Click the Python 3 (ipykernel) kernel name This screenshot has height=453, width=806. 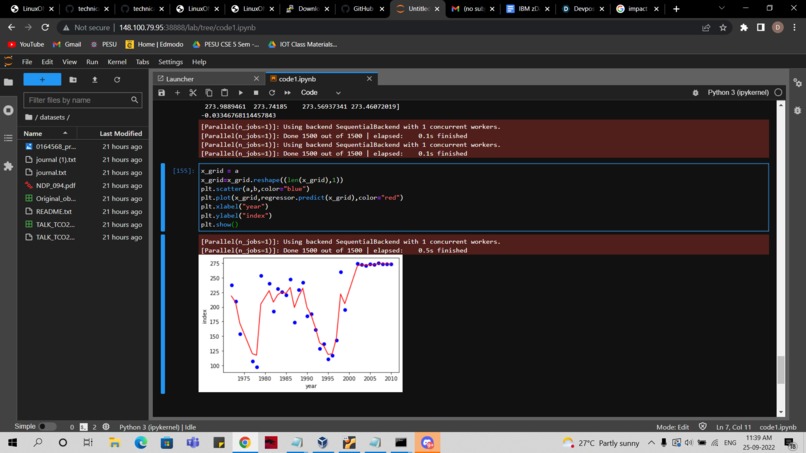[738, 93]
